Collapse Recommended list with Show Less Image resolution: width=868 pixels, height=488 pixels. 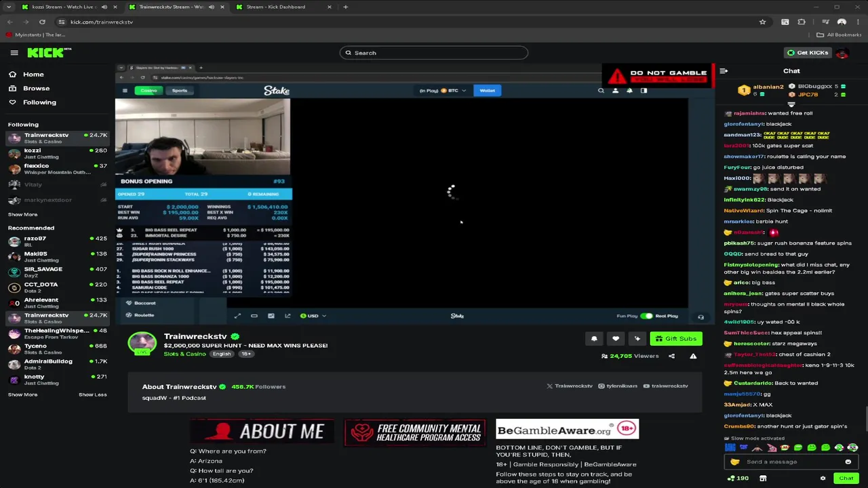click(92, 394)
